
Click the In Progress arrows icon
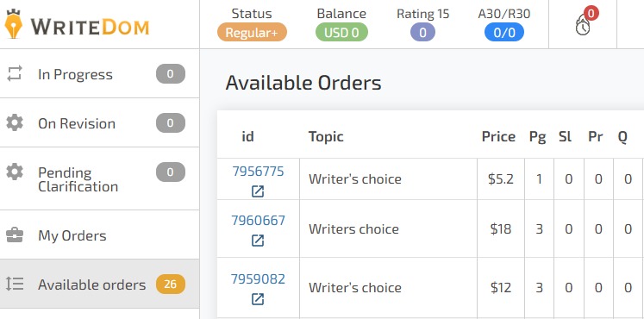tap(15, 74)
